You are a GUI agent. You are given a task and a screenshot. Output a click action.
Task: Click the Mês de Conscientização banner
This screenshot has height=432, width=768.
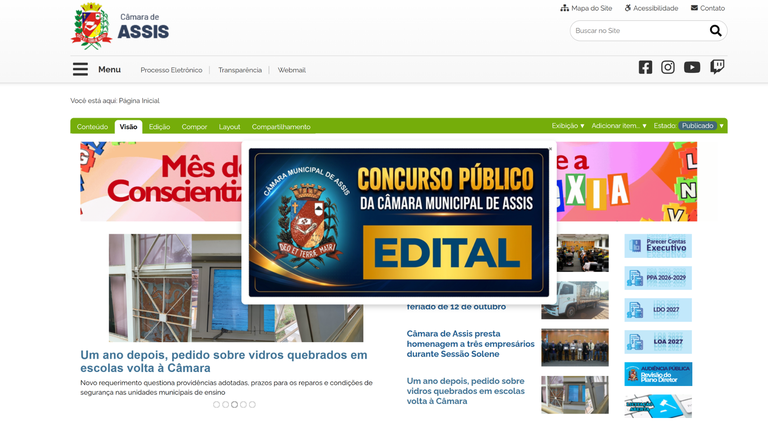pyautogui.click(x=161, y=181)
